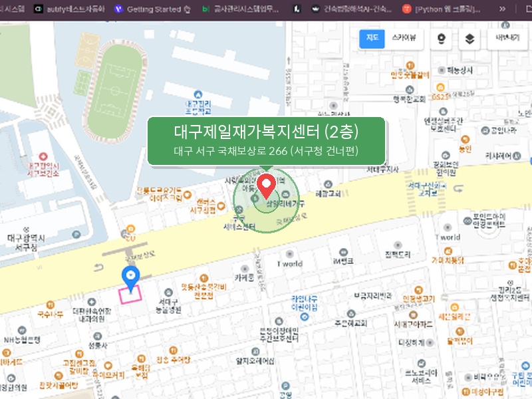Click the 서대구농협병원 marker icon

(x=168, y=293)
